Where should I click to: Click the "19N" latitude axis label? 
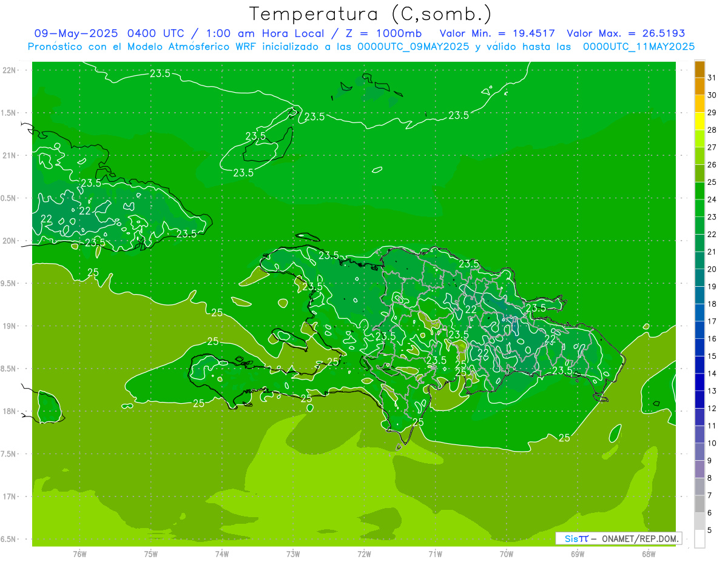(x=10, y=326)
